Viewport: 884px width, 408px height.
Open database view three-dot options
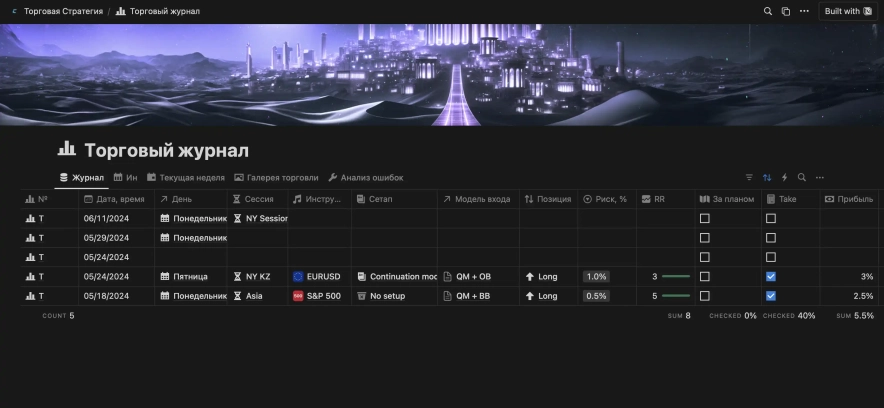(820, 178)
